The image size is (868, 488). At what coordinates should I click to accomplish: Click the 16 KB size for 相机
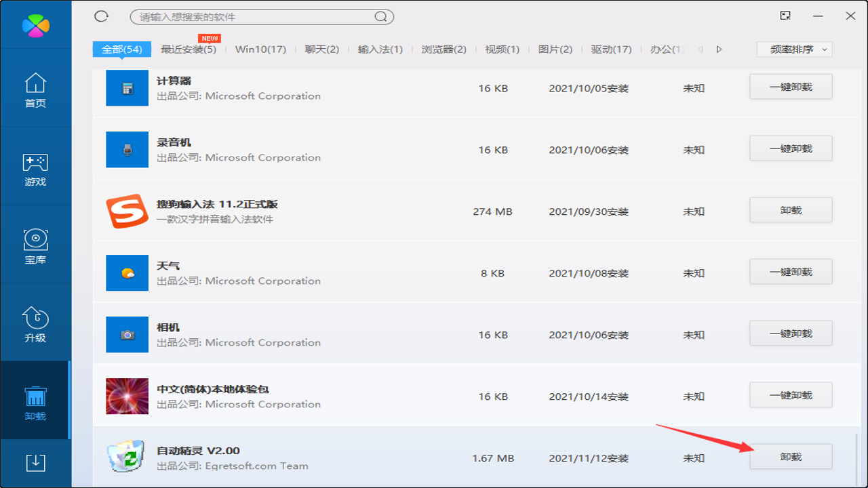point(493,335)
